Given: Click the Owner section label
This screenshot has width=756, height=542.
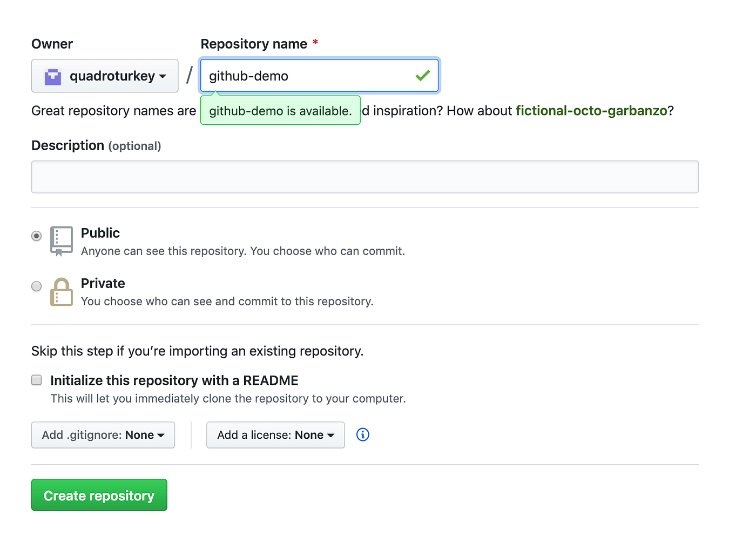Looking at the screenshot, I should click(52, 44).
